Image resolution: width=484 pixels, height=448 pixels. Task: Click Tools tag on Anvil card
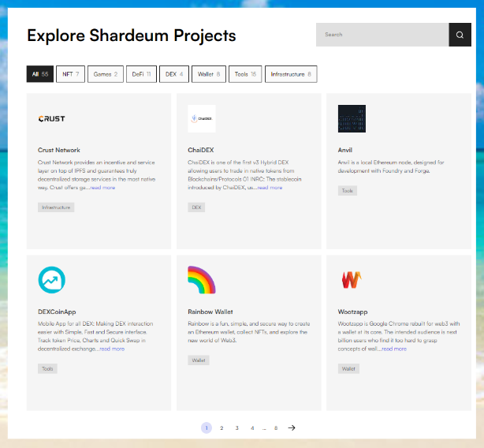tap(348, 191)
